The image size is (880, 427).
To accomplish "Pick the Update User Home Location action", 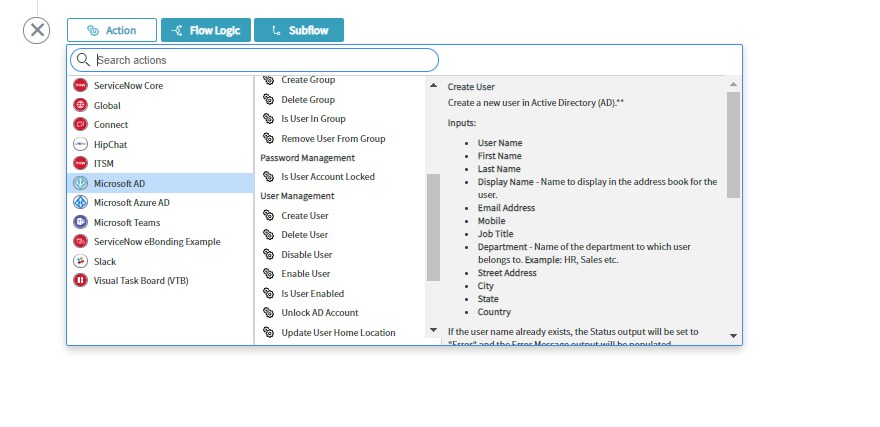I will coord(340,332).
